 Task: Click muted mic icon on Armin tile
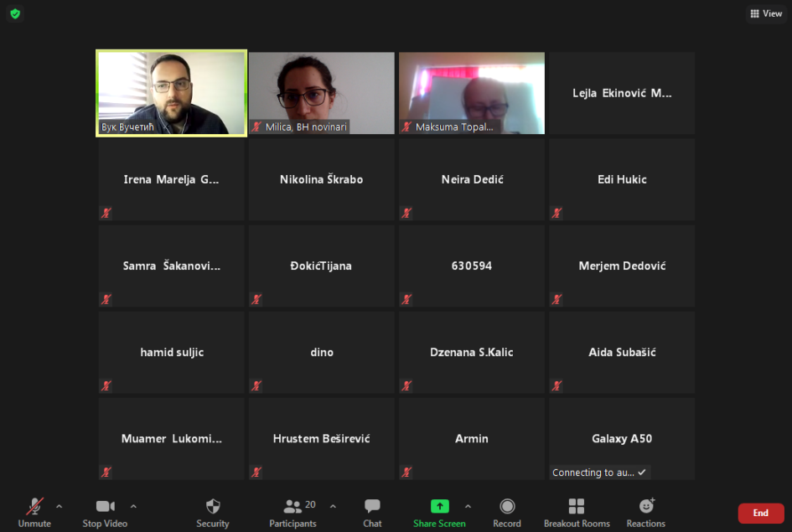point(406,472)
